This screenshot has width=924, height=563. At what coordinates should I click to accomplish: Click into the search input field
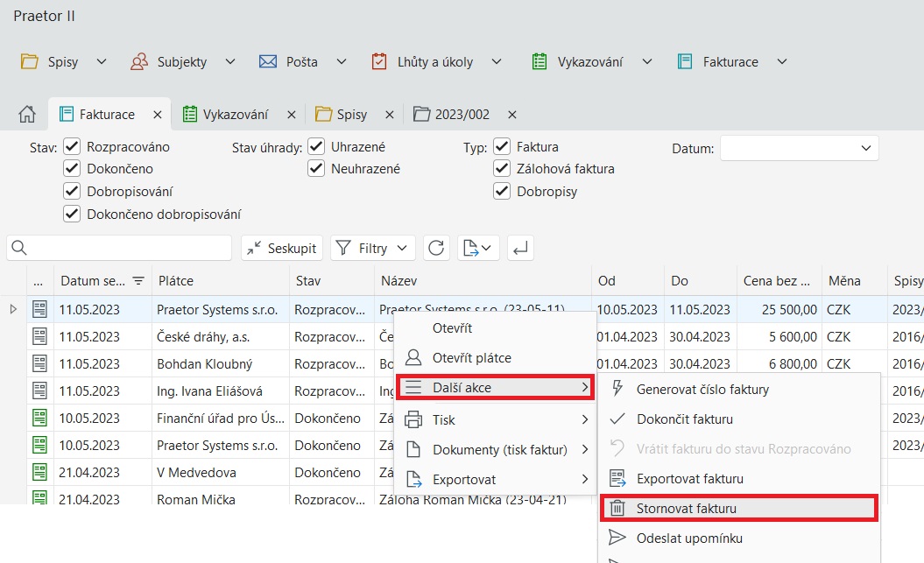coord(130,249)
